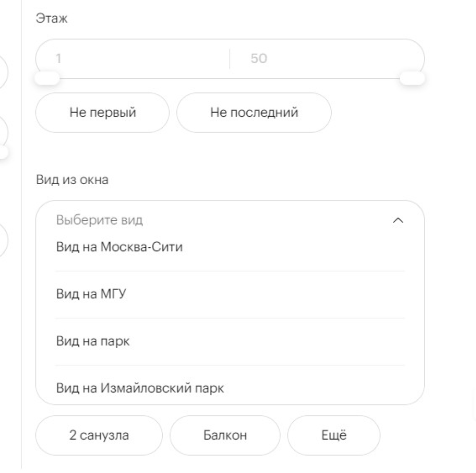Click the left floor range slider handle
The height and width of the screenshot is (473, 476).
[47, 78]
